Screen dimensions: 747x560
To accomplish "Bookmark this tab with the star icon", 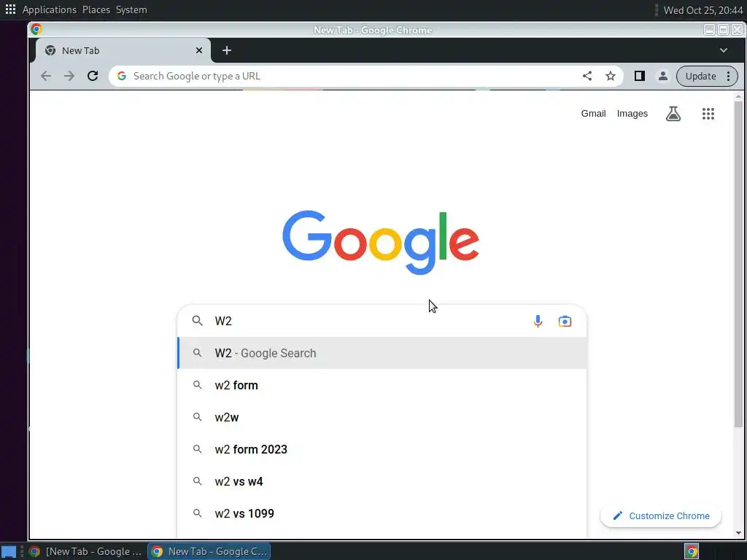I will (x=611, y=76).
